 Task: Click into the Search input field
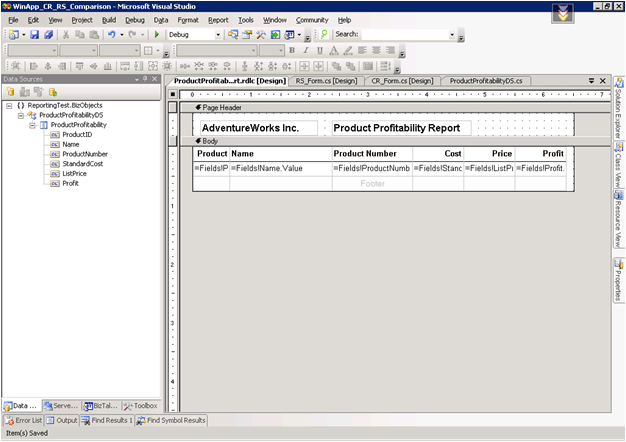click(404, 35)
